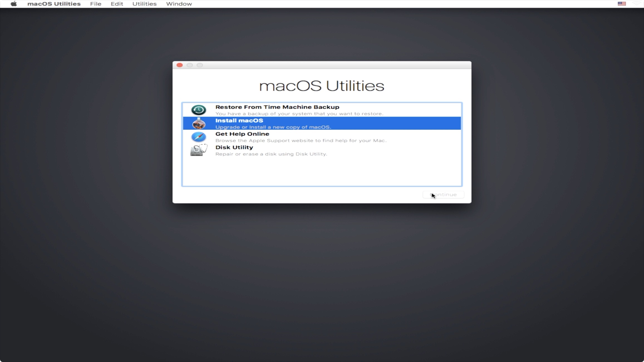644x362 pixels.
Task: Open the Utilities menu
Action: coord(144,4)
